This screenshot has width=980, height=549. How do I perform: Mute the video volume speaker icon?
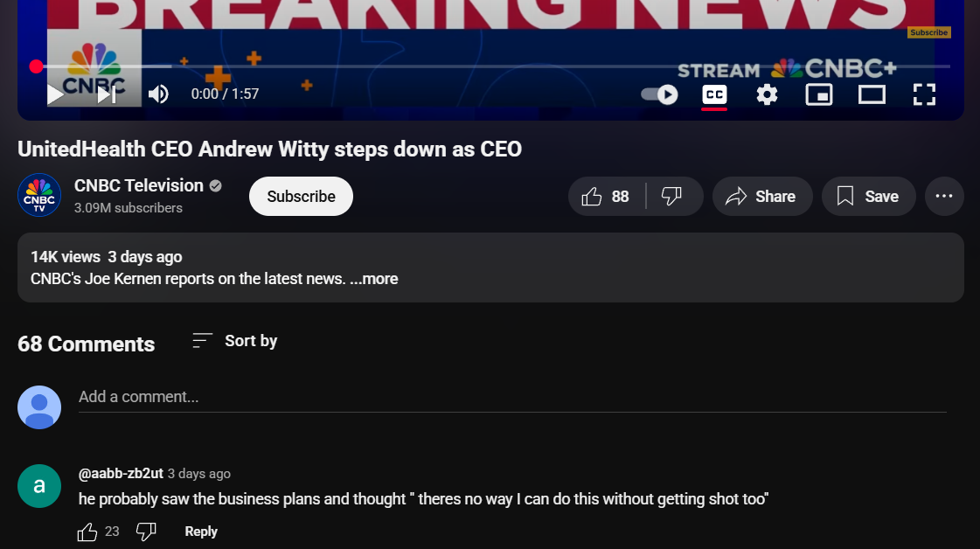point(158,94)
